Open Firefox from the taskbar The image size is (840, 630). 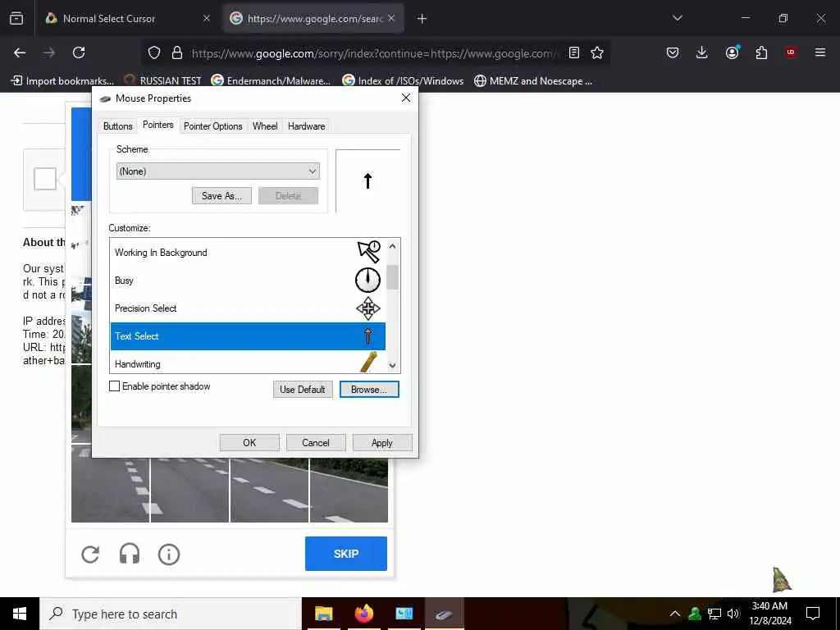(364, 614)
